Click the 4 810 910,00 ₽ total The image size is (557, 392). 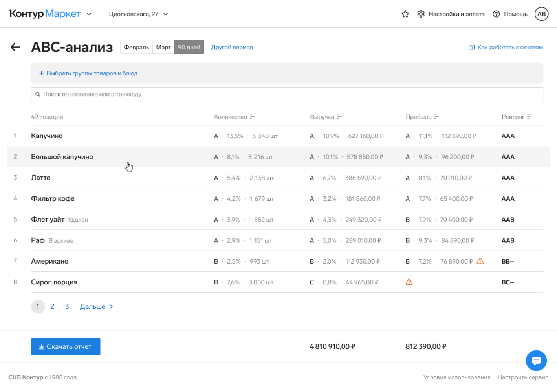coord(333,346)
